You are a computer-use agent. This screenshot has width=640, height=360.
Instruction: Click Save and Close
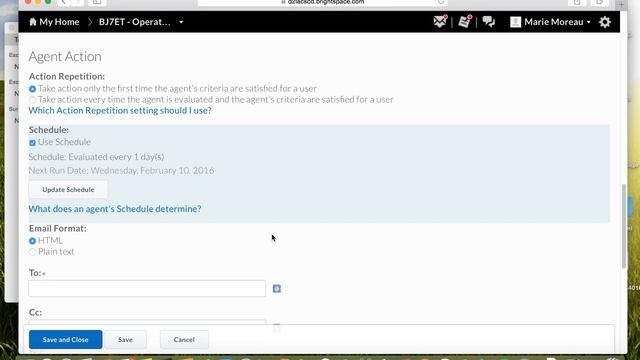pyautogui.click(x=65, y=340)
